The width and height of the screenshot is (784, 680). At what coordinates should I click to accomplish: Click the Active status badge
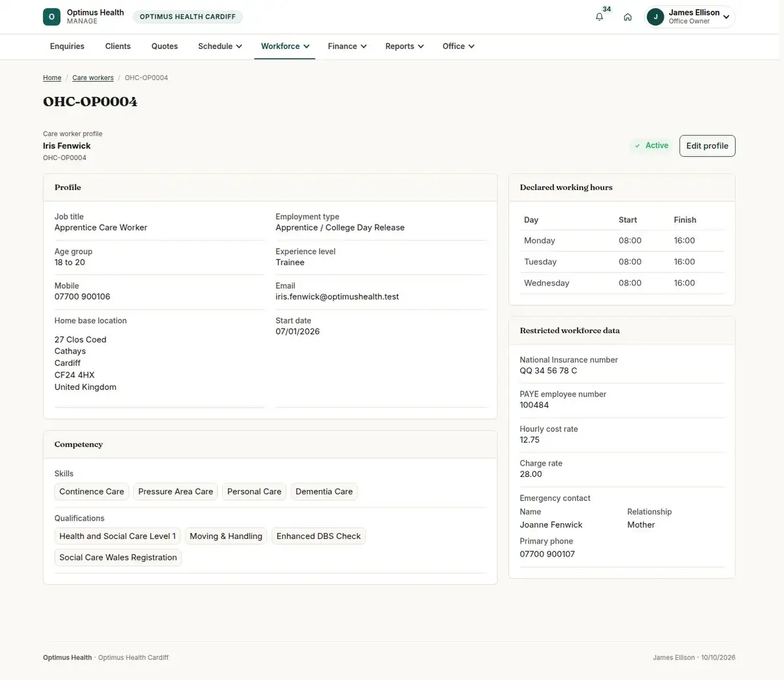coord(651,146)
